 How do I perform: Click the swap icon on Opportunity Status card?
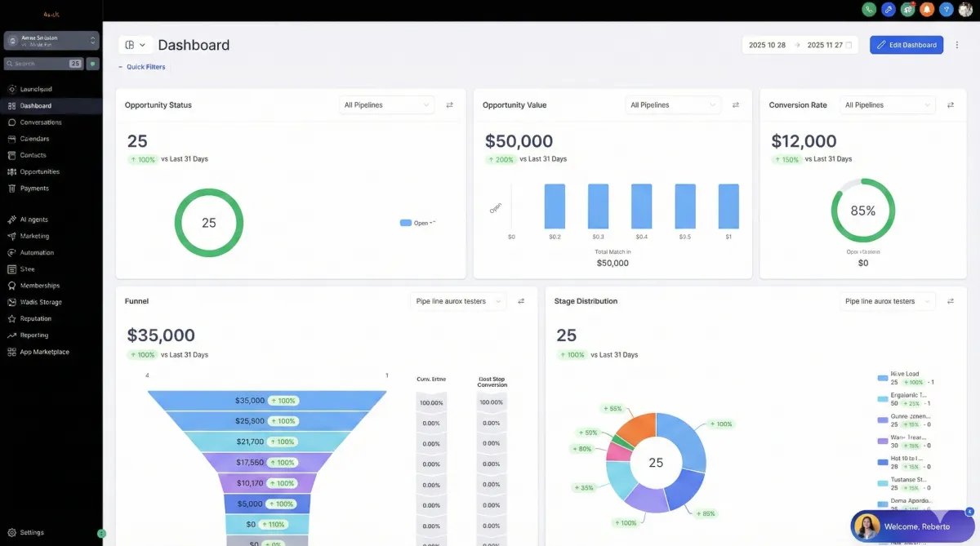click(449, 105)
